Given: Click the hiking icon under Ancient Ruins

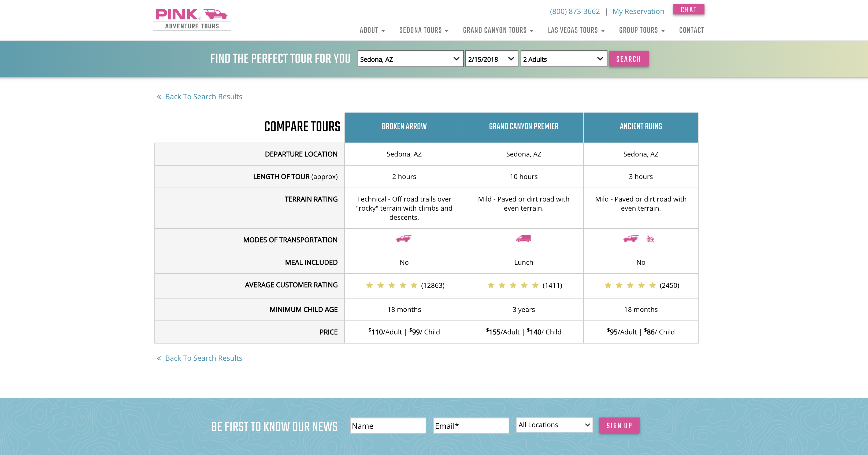Looking at the screenshot, I should [x=650, y=239].
